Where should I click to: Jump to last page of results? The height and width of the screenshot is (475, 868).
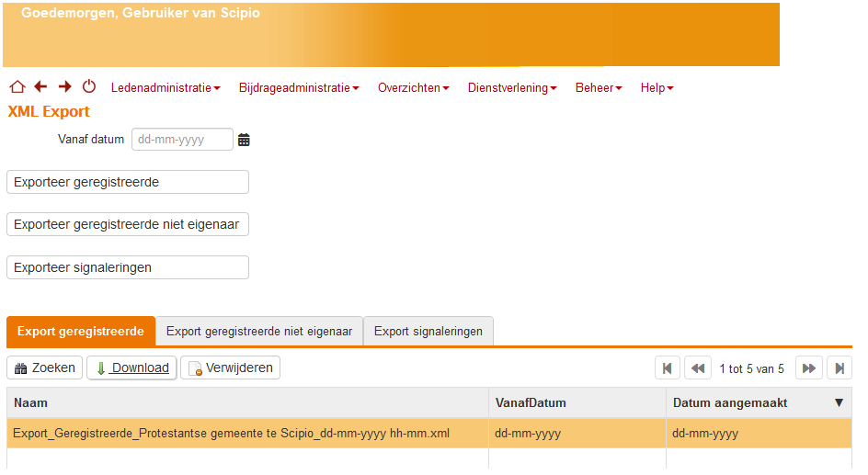click(839, 368)
